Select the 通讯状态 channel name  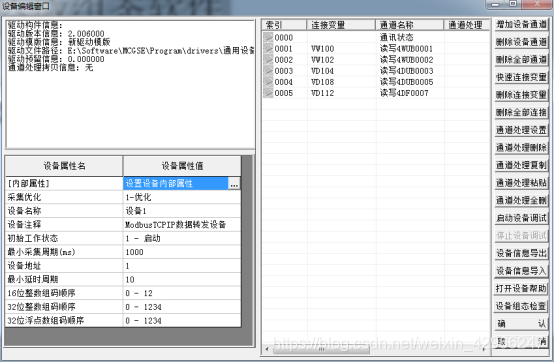396,37
